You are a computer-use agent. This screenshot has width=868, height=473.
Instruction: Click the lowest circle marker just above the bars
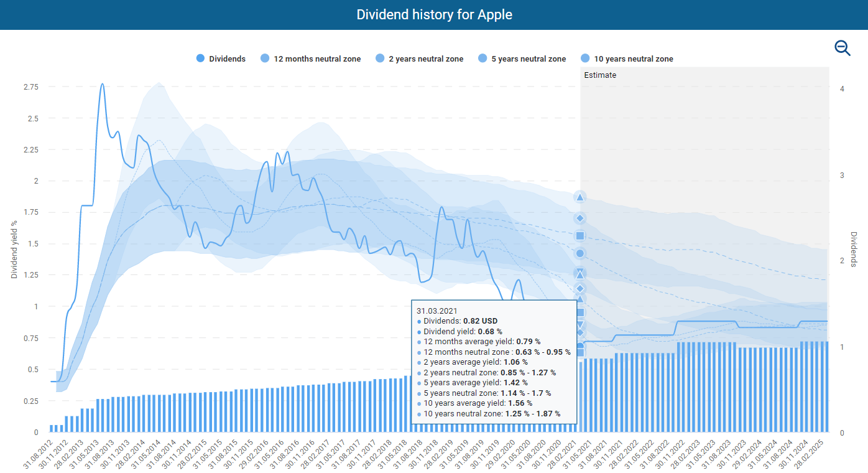(x=579, y=343)
